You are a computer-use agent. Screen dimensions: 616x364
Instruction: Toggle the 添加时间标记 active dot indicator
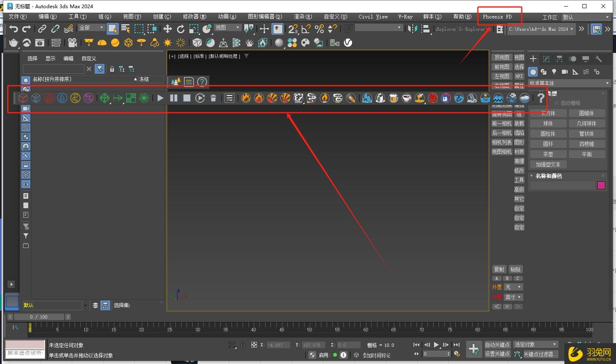(x=335, y=355)
